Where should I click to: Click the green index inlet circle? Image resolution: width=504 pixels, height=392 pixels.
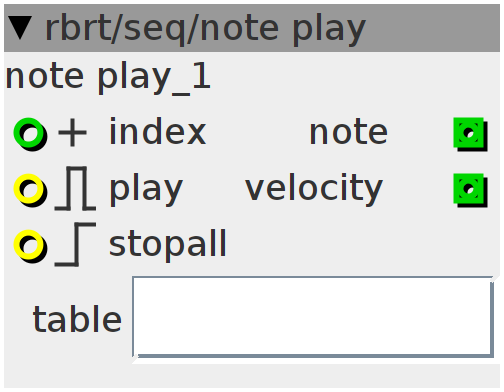30,133
